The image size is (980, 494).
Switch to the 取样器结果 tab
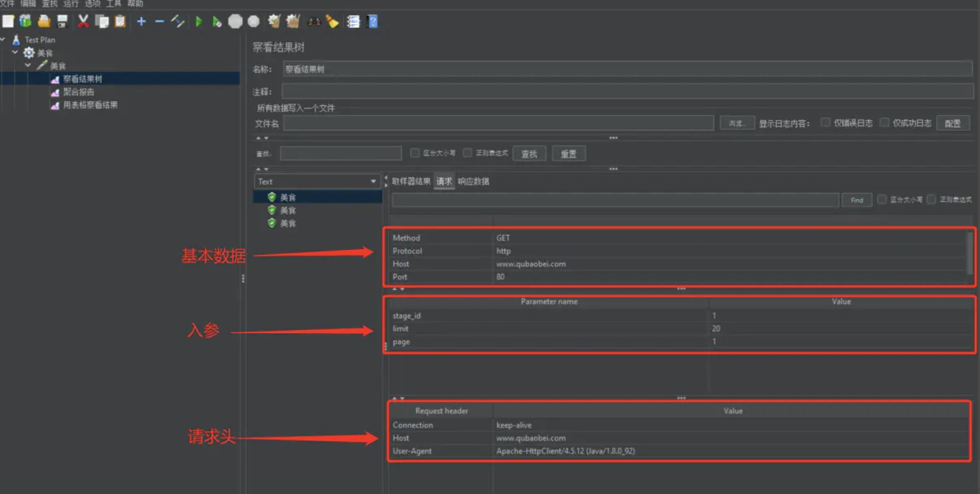(411, 181)
